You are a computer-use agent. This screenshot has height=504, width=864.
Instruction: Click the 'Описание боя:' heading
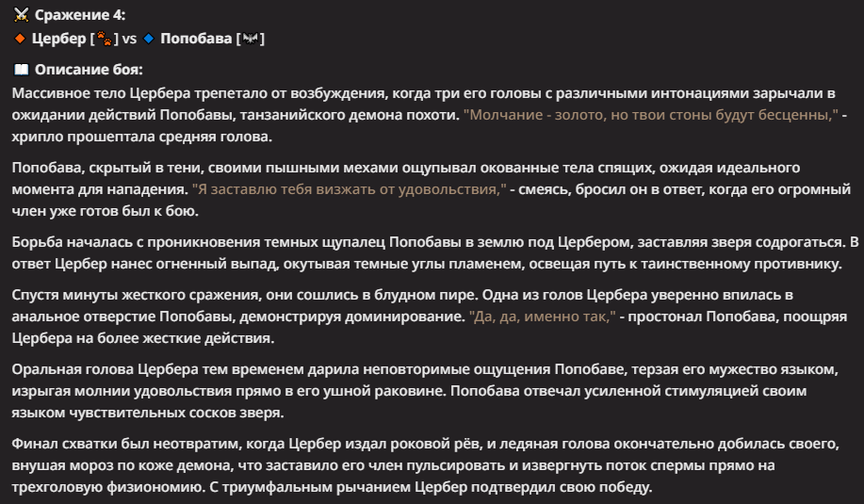pyautogui.click(x=89, y=70)
